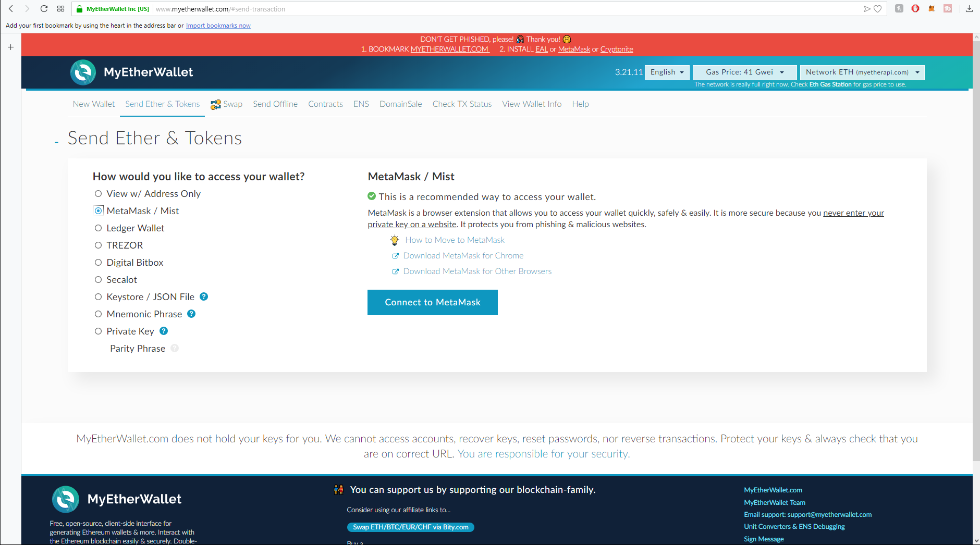
Task: Select Digital Bitbox radio button
Action: [98, 263]
